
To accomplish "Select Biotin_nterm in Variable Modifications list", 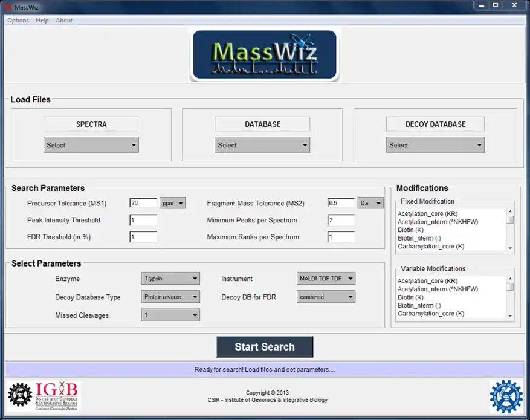I will pyautogui.click(x=419, y=305).
